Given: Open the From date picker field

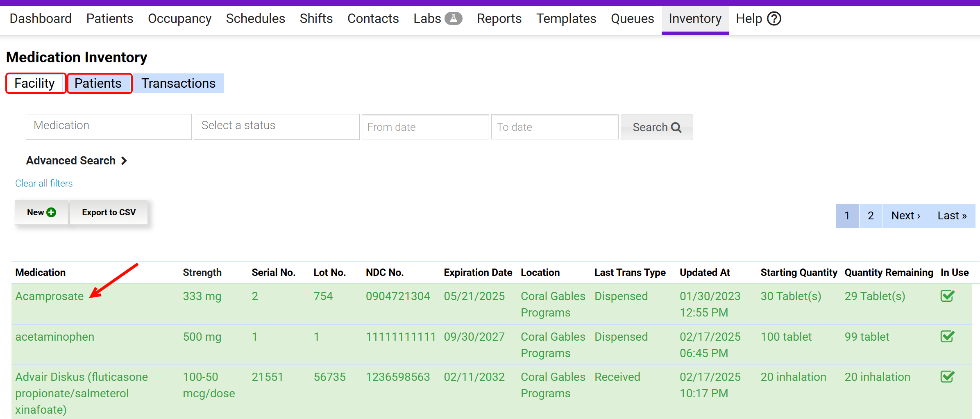Looking at the screenshot, I should (425, 127).
